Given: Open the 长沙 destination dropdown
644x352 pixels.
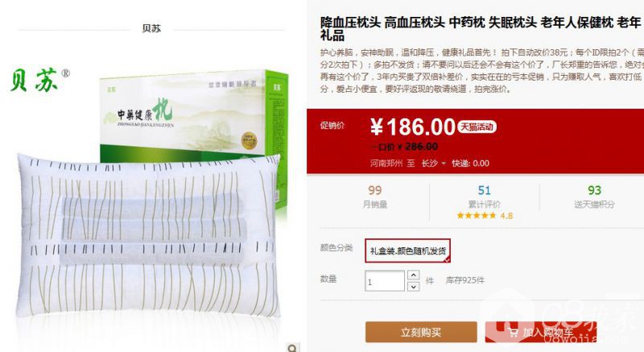Looking at the screenshot, I should point(433,163).
